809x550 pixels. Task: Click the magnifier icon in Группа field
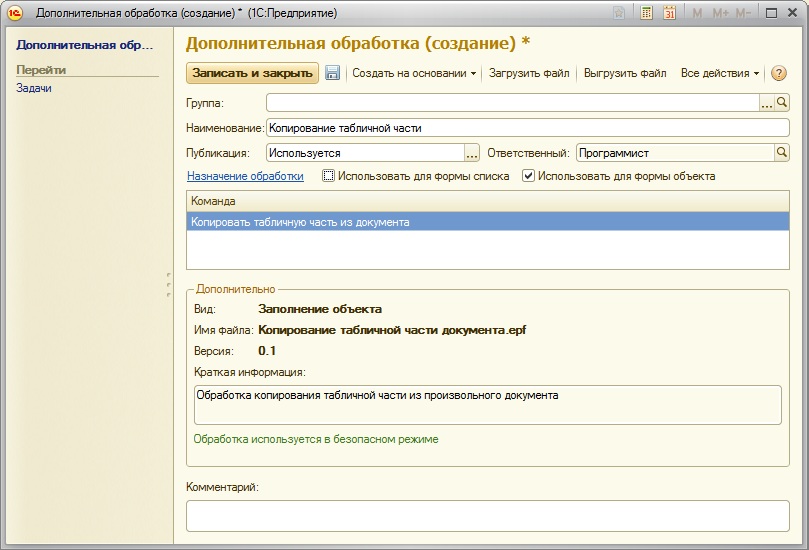point(783,102)
